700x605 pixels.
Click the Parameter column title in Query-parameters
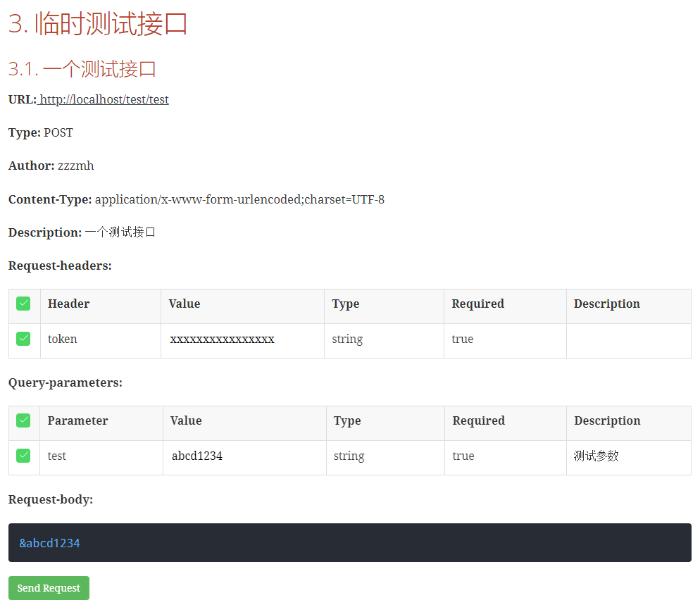point(77,420)
